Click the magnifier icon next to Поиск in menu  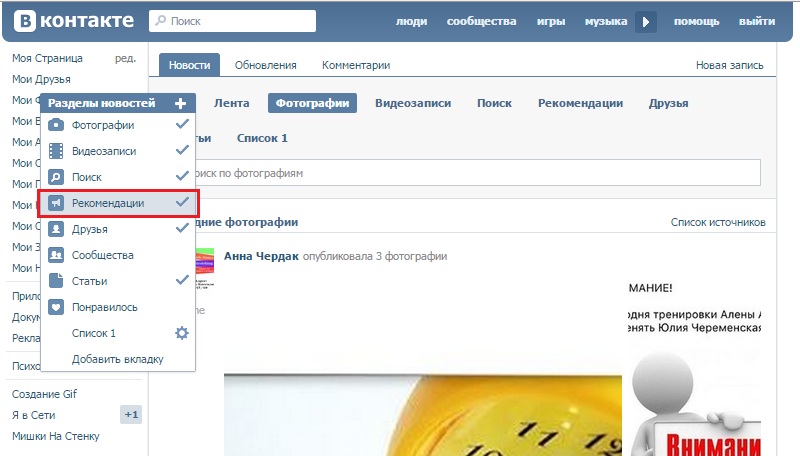click(x=56, y=177)
